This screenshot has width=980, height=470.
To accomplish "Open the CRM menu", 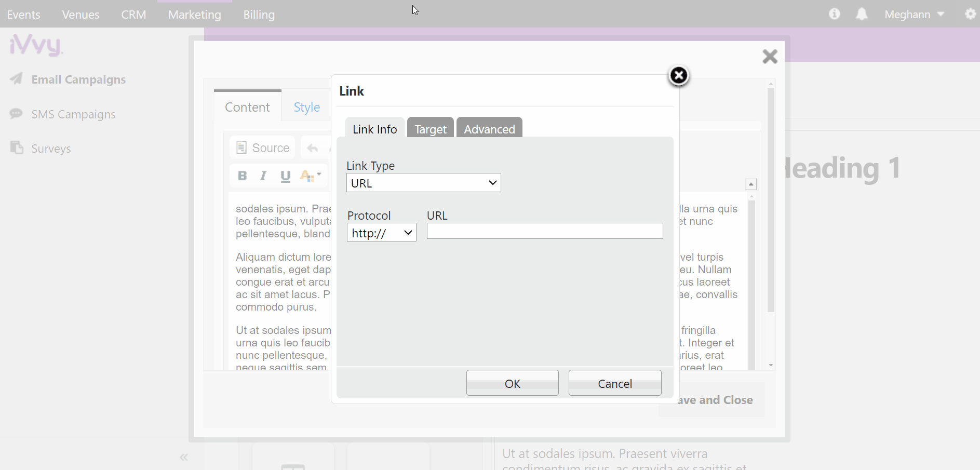I will (133, 15).
